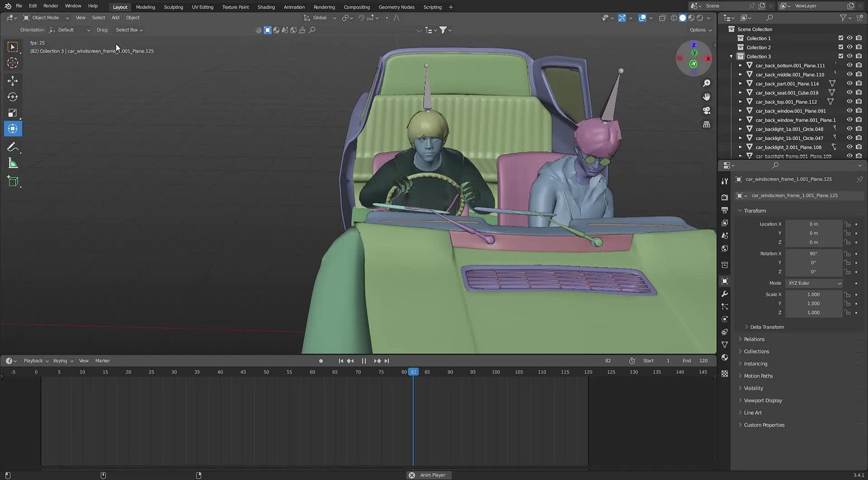Open the Orientation Default dropdown

coord(70,30)
